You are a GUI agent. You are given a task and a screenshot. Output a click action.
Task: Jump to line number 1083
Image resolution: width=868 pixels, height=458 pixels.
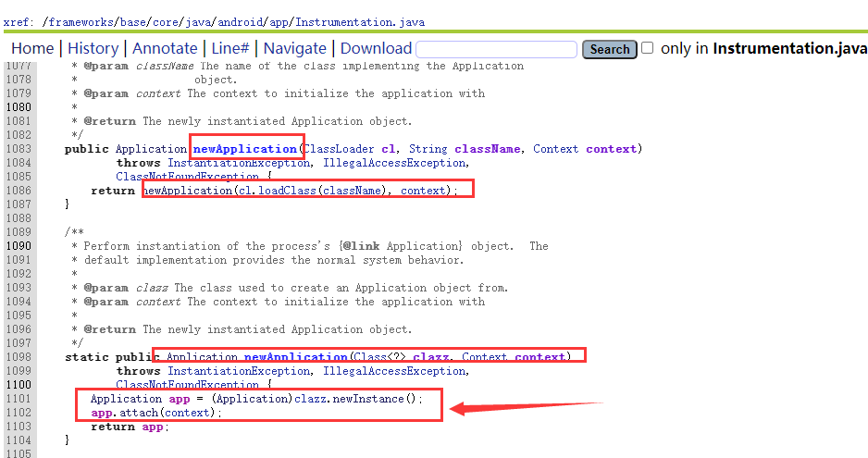[x=19, y=149]
